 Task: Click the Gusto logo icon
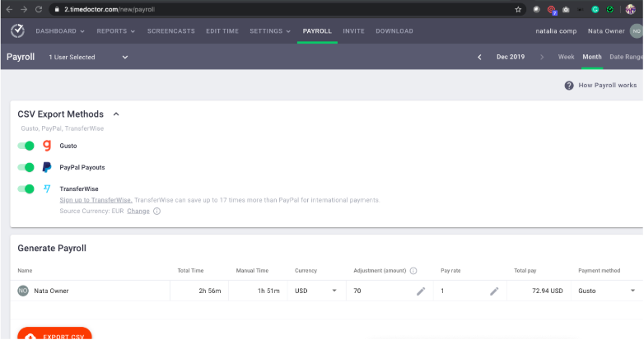point(47,146)
